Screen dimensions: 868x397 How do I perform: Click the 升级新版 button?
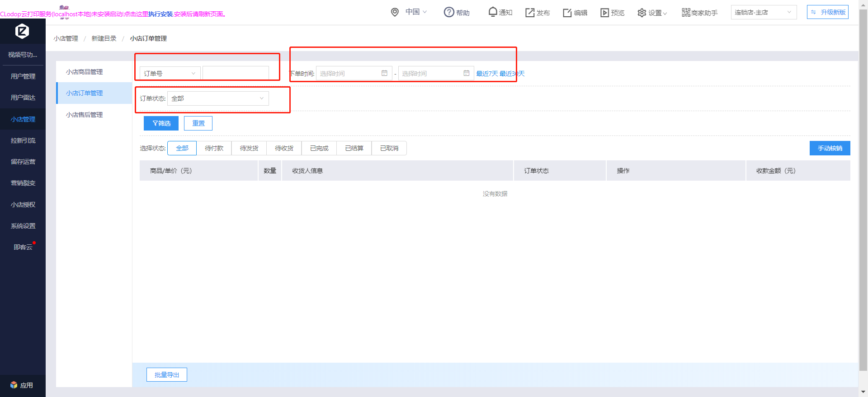[827, 12]
